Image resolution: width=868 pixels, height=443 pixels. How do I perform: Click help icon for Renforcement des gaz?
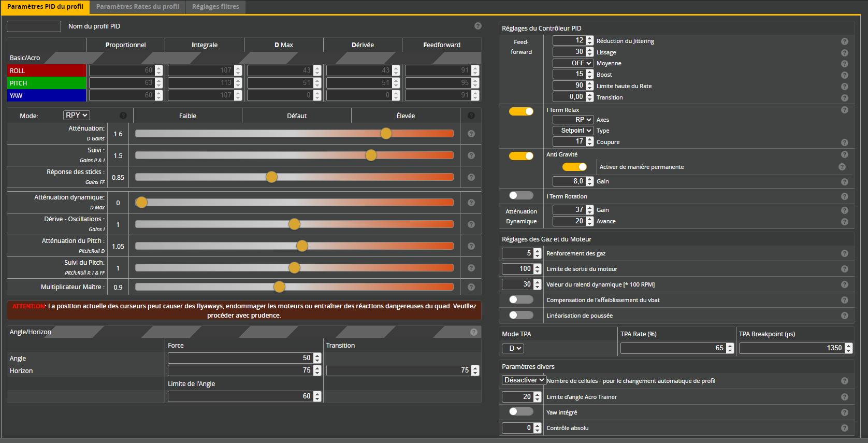coord(844,253)
